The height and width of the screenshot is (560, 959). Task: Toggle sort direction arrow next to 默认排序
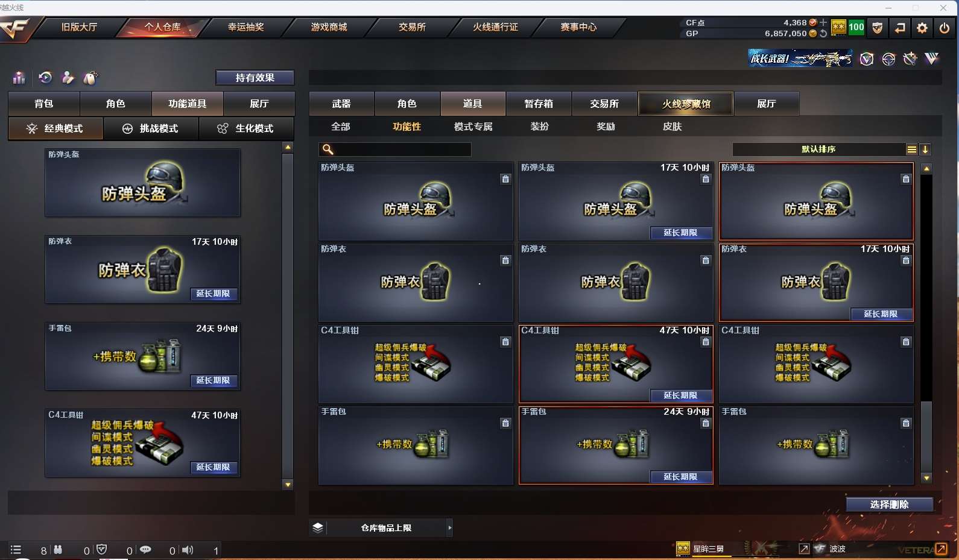[925, 149]
